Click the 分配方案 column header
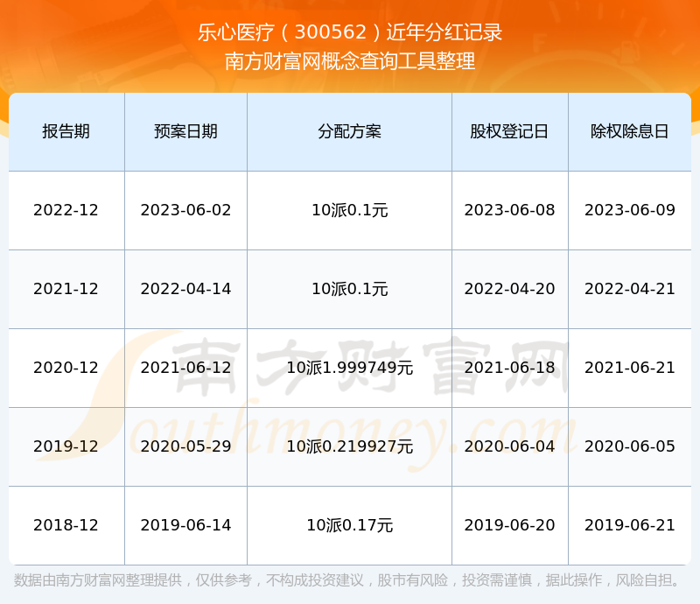700x604 pixels. [349, 131]
